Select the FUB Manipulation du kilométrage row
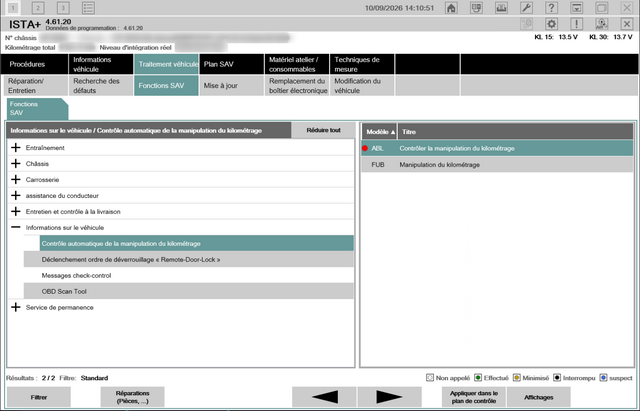640x411 pixels. [x=497, y=165]
